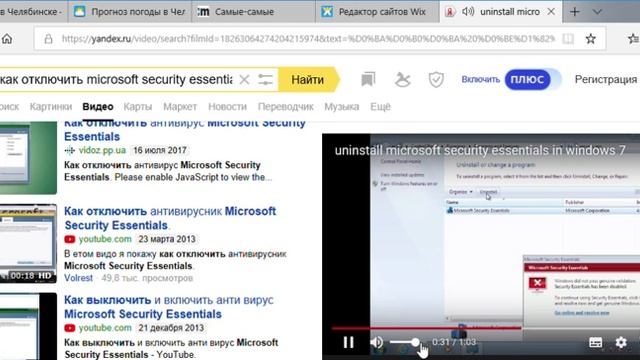Open video player settings gear
This screenshot has height=360, width=640.
point(620,342)
